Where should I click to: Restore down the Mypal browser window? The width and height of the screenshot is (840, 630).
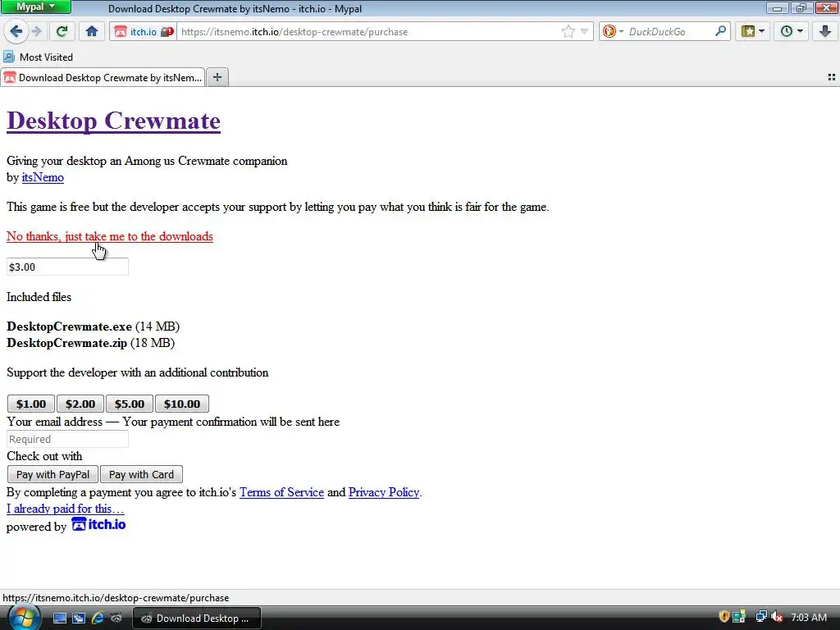tap(801, 7)
